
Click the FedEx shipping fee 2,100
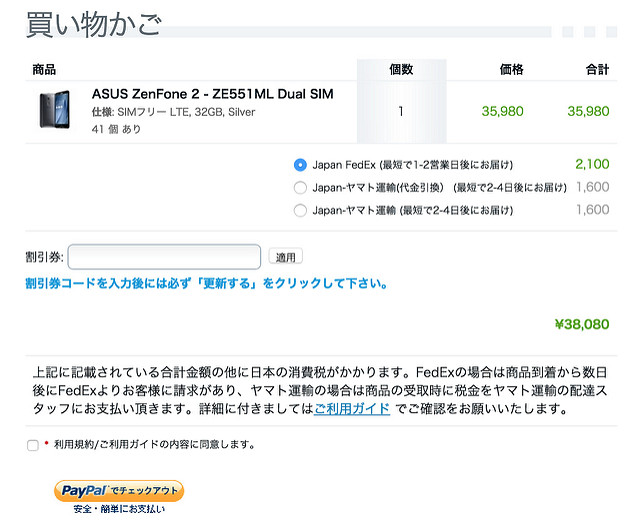pyautogui.click(x=592, y=164)
